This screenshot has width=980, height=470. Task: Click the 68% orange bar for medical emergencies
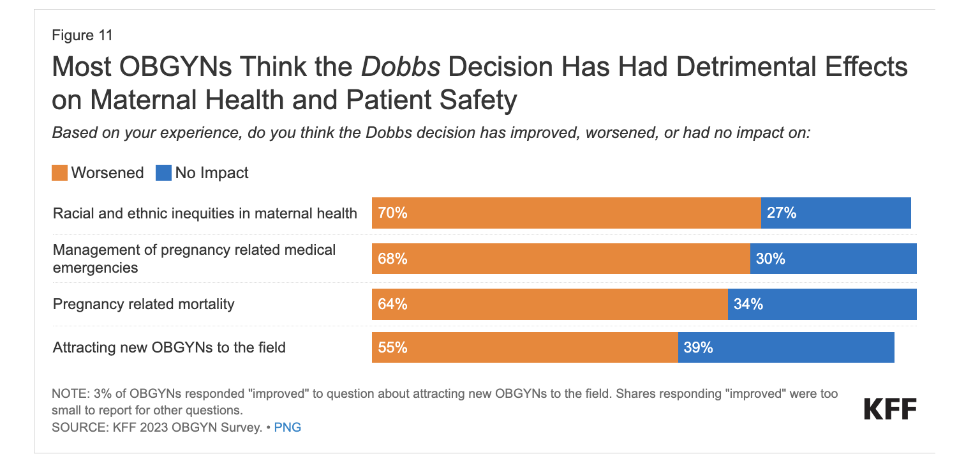tap(561, 259)
